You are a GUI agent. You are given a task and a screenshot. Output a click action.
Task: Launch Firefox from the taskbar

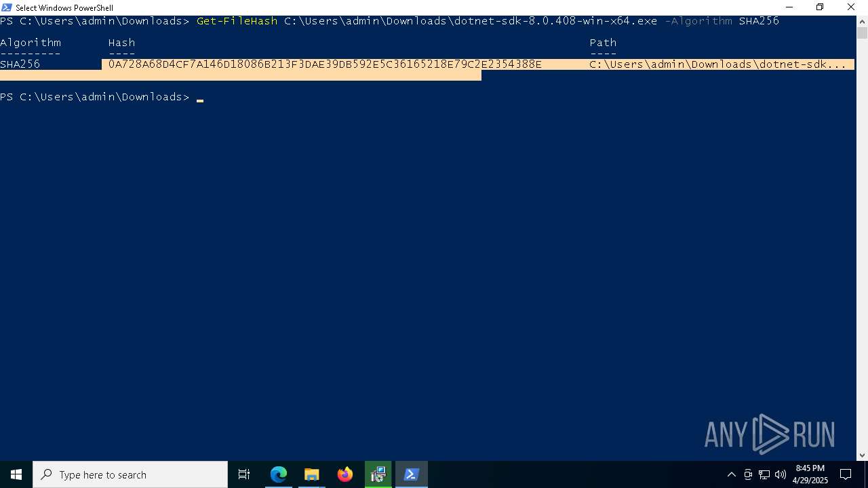coord(345,474)
